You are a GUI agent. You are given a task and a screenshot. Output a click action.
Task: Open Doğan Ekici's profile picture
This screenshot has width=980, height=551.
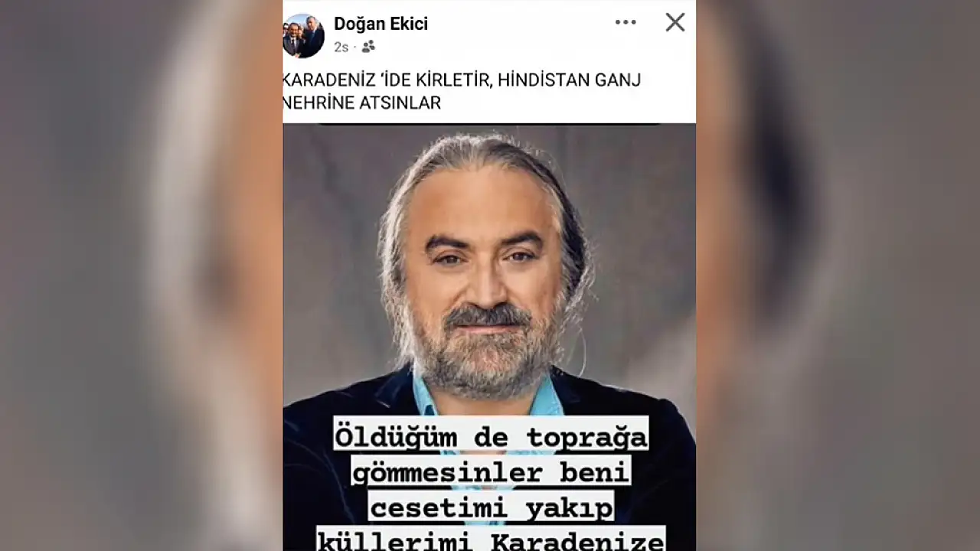(303, 35)
